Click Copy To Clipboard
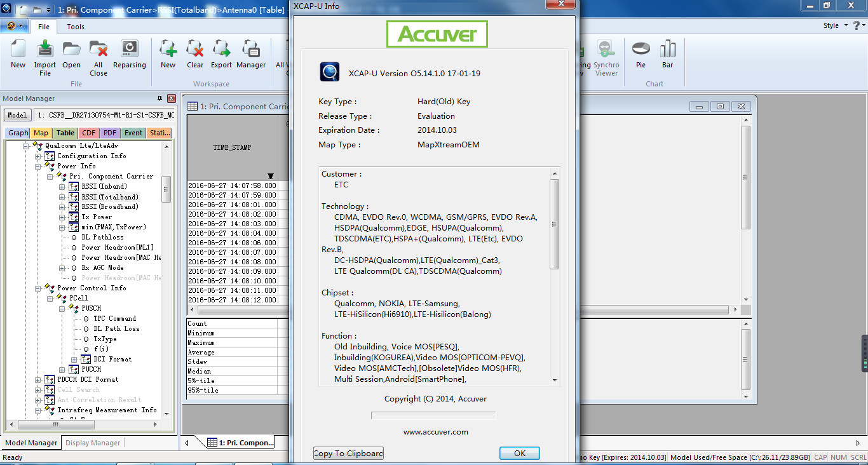Viewport: 868px width, 465px height. (x=348, y=453)
